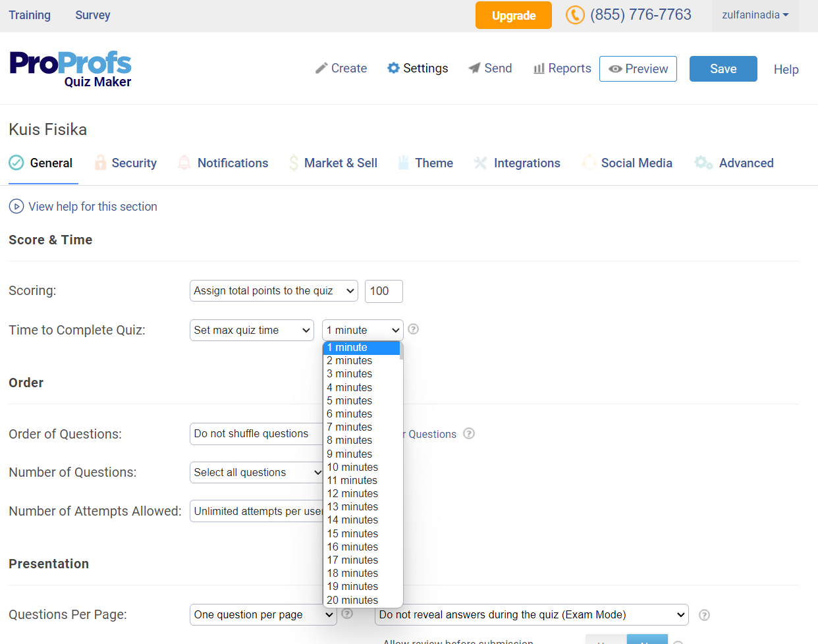This screenshot has height=644, width=818.
Task: Open the zulfaninadia account menu
Action: (x=755, y=15)
